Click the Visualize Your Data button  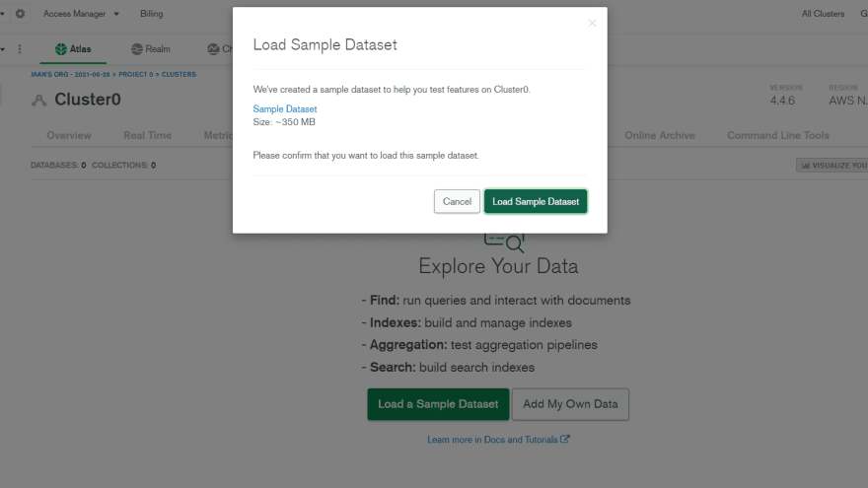[x=832, y=165]
